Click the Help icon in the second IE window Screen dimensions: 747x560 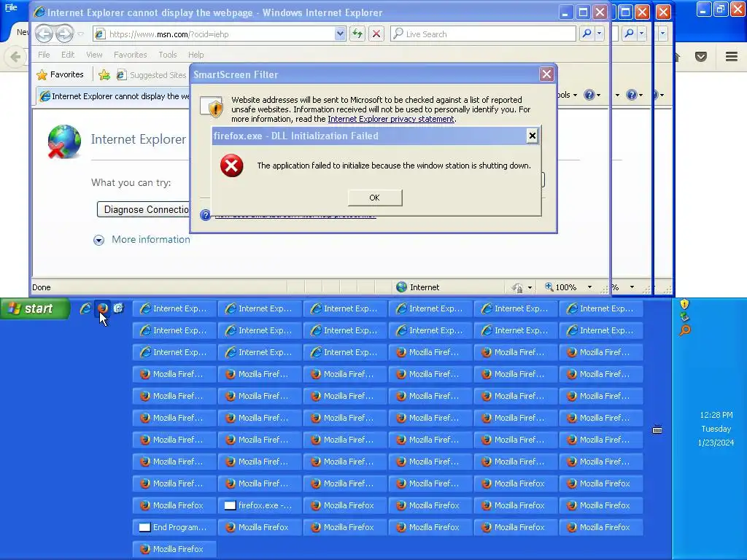(x=632, y=95)
